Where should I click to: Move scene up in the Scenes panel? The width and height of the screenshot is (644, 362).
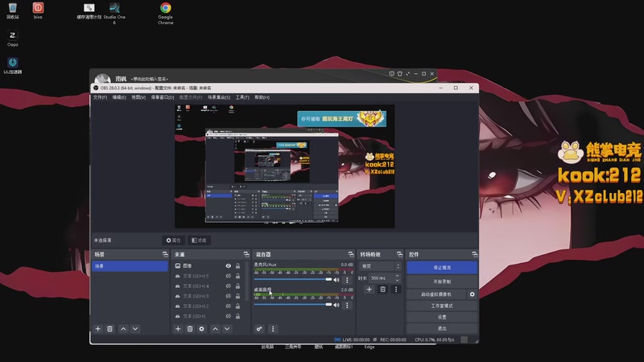coord(123,329)
